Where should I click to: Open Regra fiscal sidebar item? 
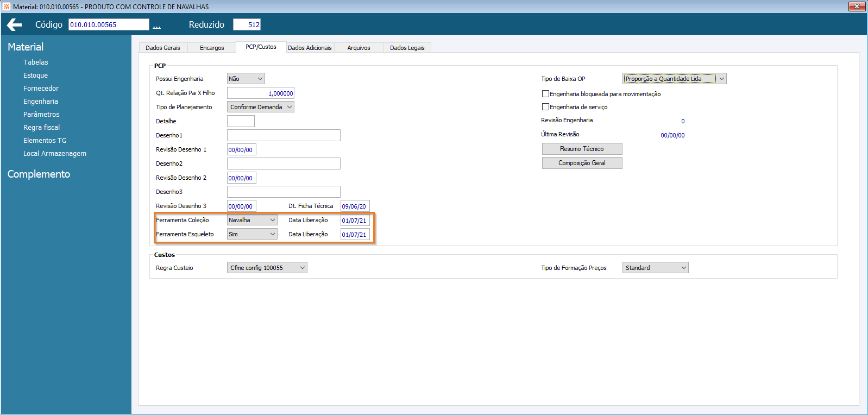[x=41, y=128]
